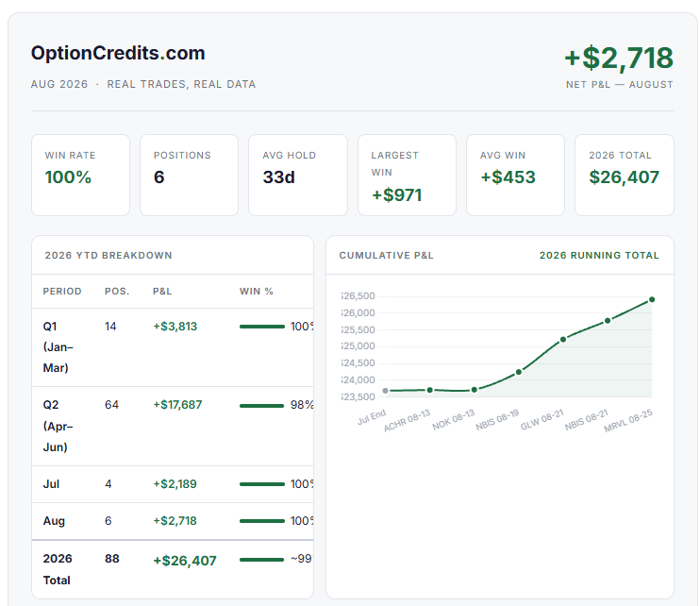Click the +$2,189 P&L cell
Screen dimensions: 700x606
(175, 484)
